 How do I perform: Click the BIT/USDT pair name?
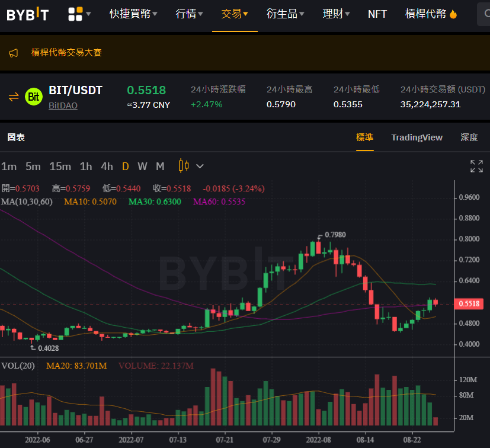tap(76, 90)
